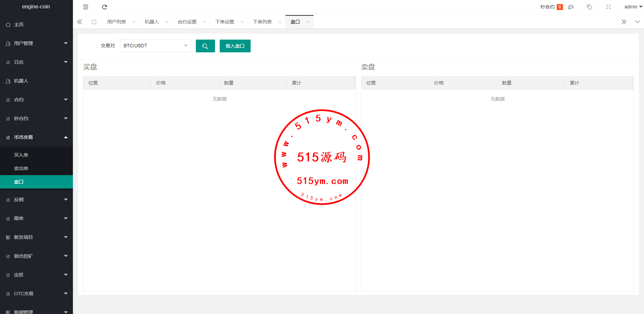Click the sidebar collapse menu icon
Image resolution: width=644 pixels, height=314 pixels.
click(x=86, y=7)
